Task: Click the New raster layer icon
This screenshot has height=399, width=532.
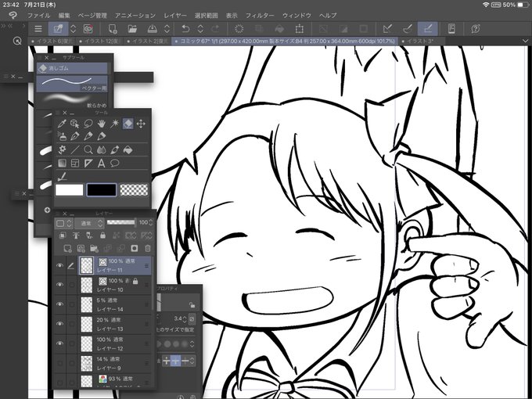Action: coord(67,248)
